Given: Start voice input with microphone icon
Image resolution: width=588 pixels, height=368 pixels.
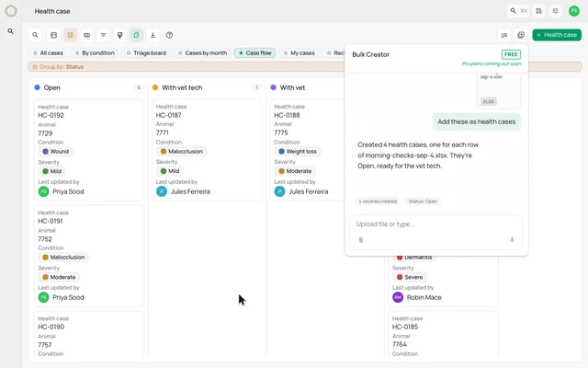Looking at the screenshot, I should click(x=512, y=239).
